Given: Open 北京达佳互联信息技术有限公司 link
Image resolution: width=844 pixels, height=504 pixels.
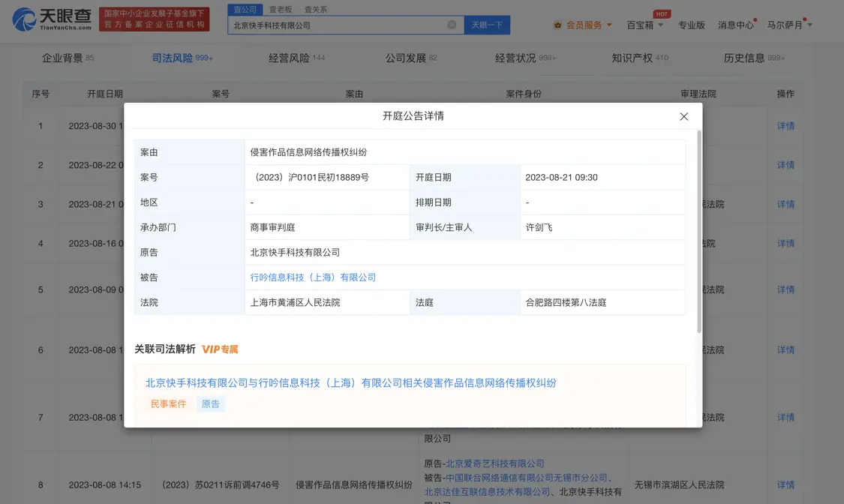Looking at the screenshot, I should tap(487, 492).
